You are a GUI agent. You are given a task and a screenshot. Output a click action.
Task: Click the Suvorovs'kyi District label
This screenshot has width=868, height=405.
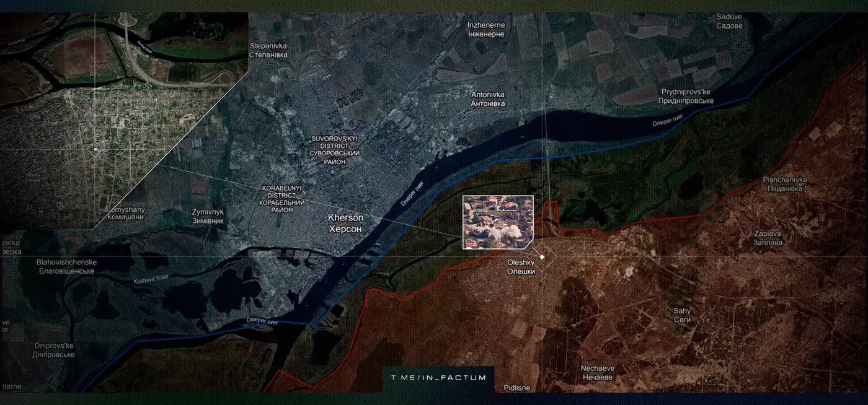335,149
